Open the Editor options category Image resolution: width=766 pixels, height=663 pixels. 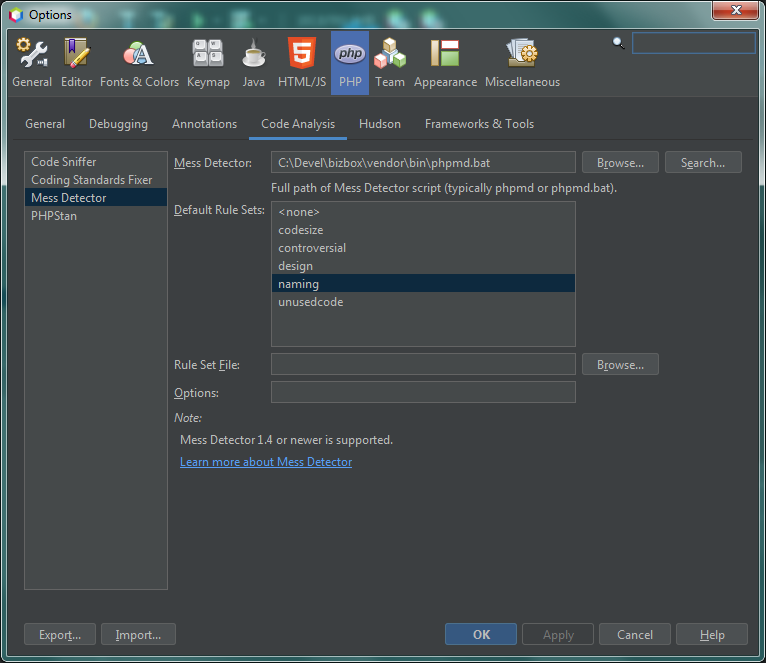[x=76, y=64]
